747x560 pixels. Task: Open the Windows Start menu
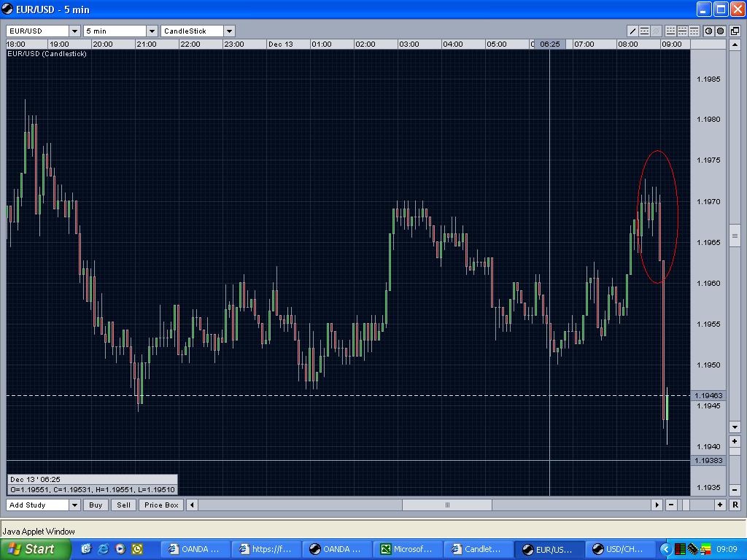coord(35,549)
